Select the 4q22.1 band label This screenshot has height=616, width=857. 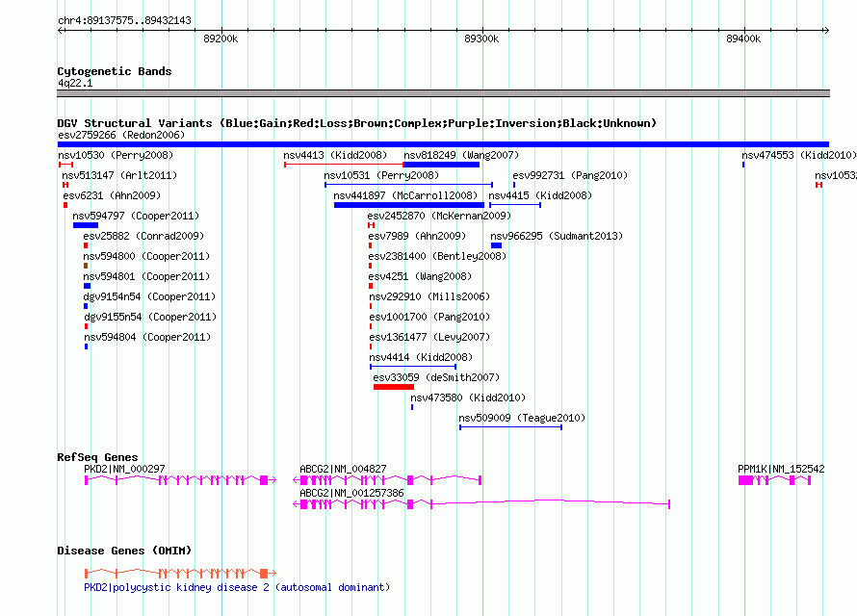75,83
